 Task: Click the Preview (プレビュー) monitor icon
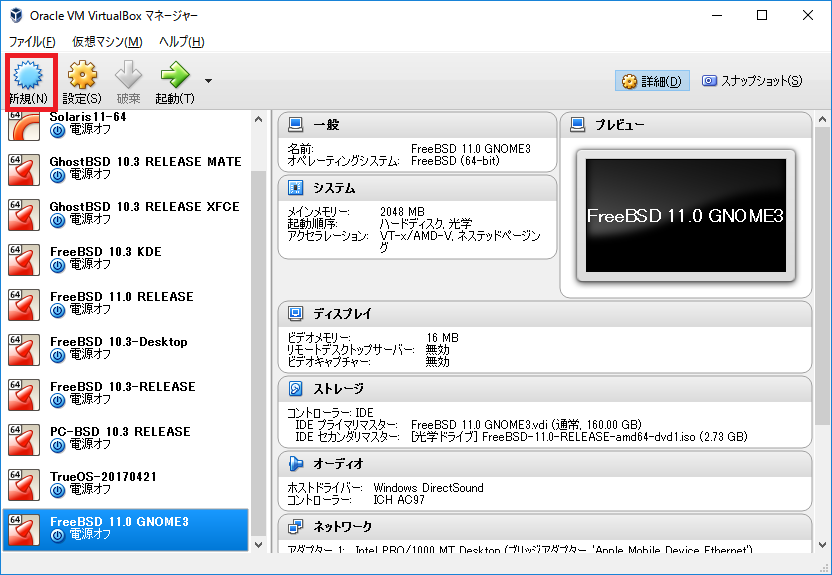[577, 125]
